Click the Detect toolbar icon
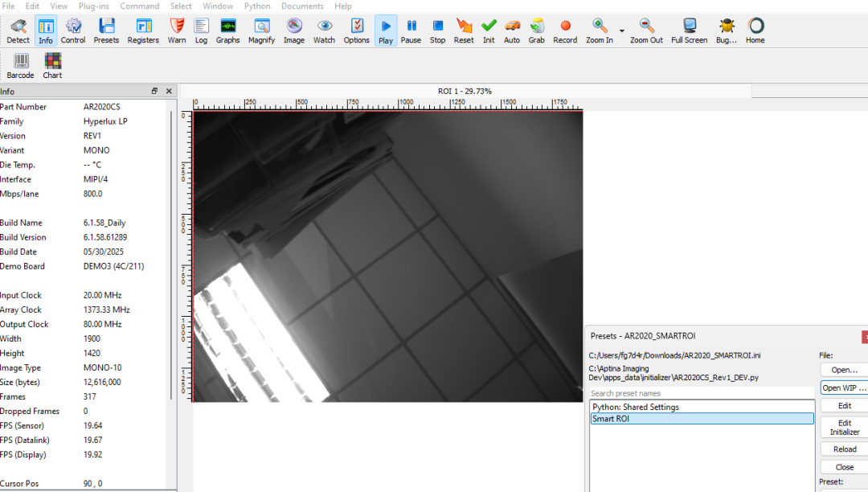This screenshot has height=492, width=868. point(18,31)
